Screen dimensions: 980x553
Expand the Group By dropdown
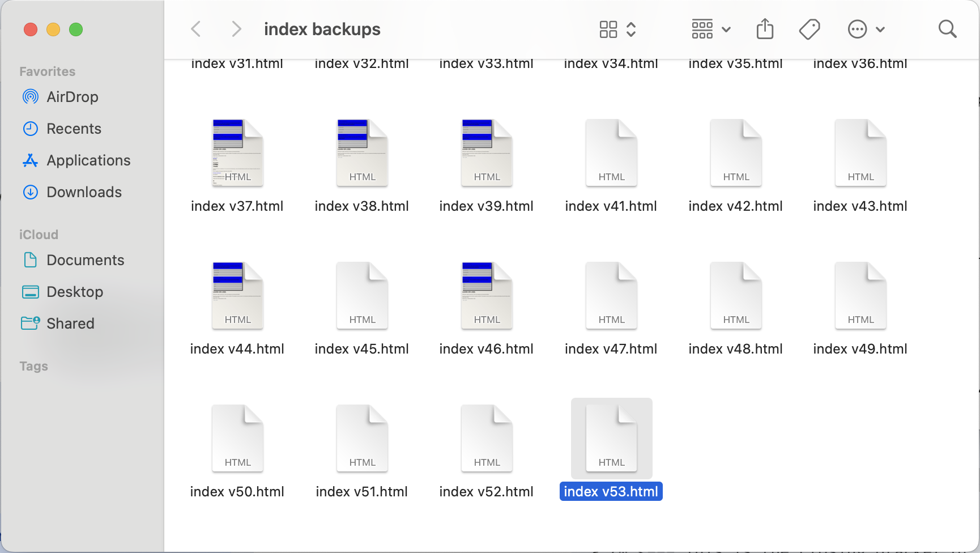[x=711, y=29]
